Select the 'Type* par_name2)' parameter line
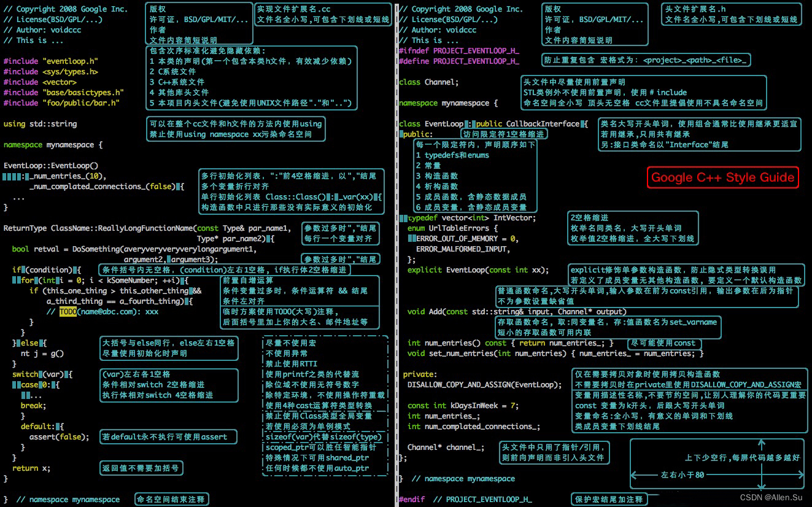812x507 pixels. (x=236, y=239)
